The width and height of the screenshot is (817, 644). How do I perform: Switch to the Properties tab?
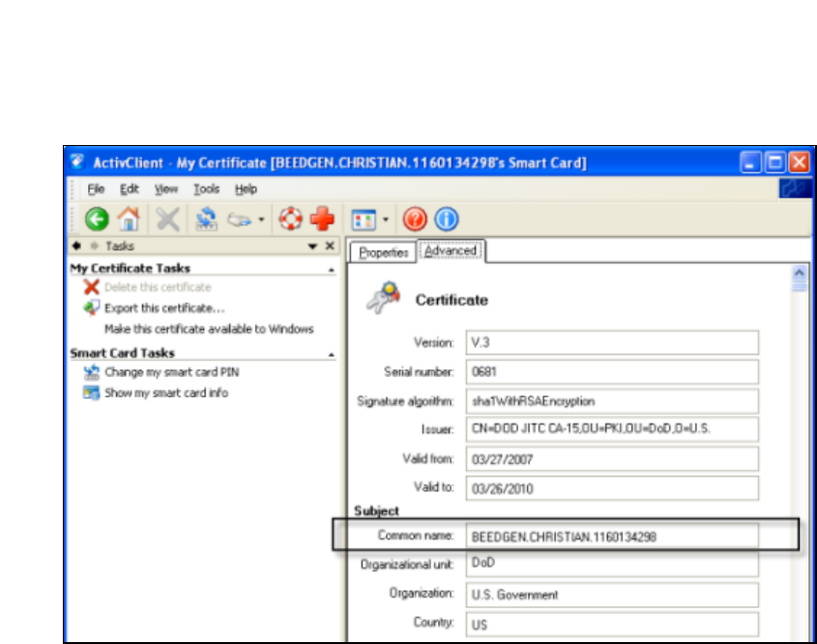[384, 252]
